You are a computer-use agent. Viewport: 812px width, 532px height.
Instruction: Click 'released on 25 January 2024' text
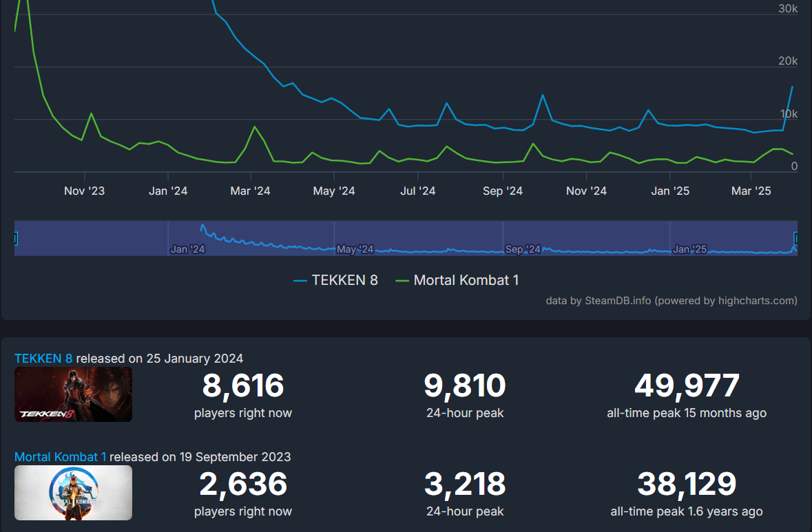point(160,358)
